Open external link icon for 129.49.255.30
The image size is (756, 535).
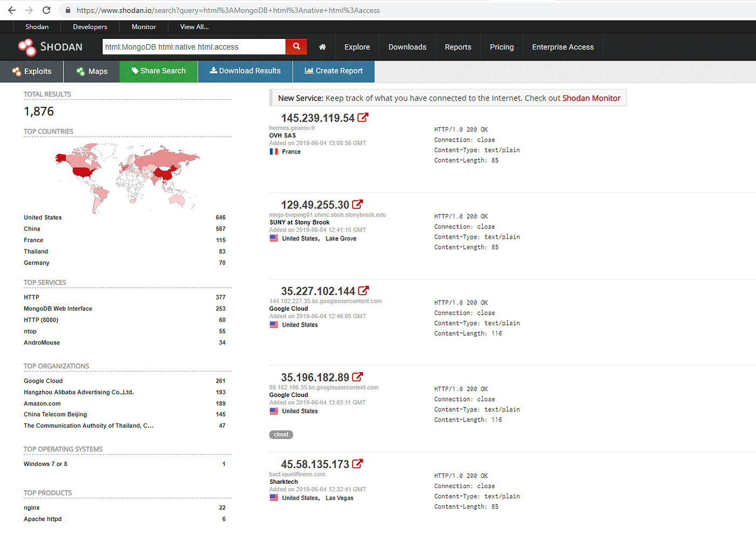point(357,204)
